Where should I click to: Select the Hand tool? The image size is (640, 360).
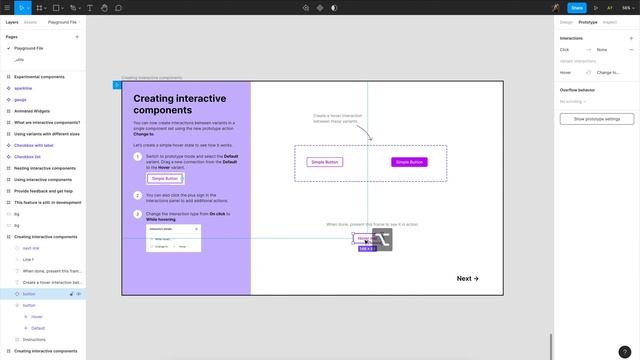[x=104, y=8]
